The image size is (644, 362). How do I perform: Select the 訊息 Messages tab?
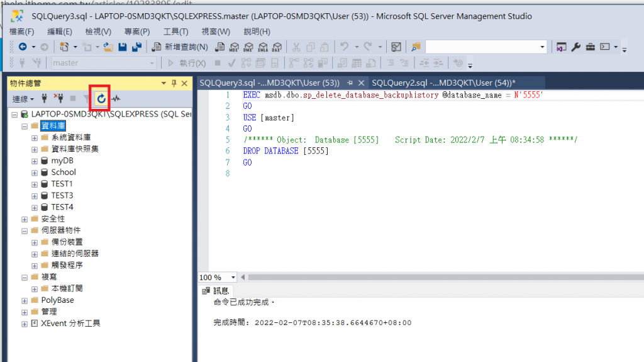tap(216, 291)
